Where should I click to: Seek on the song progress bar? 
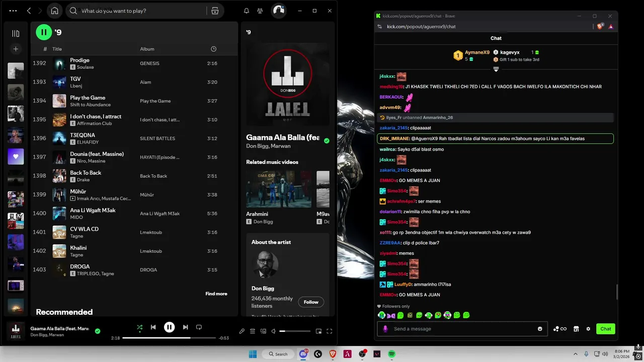[169, 338]
